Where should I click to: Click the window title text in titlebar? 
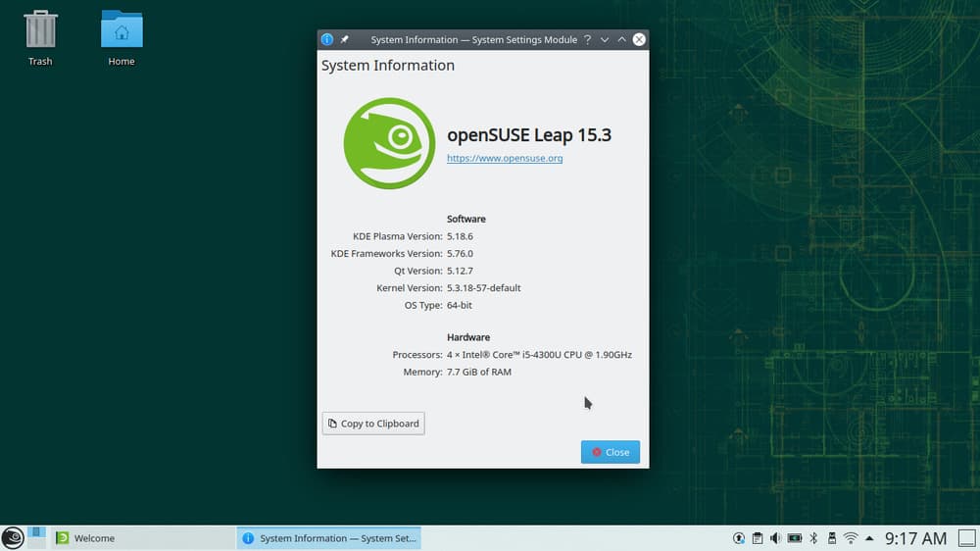point(473,39)
